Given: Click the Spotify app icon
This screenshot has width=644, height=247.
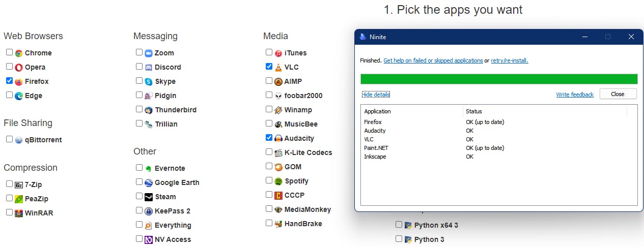Looking at the screenshot, I should click(x=278, y=181).
